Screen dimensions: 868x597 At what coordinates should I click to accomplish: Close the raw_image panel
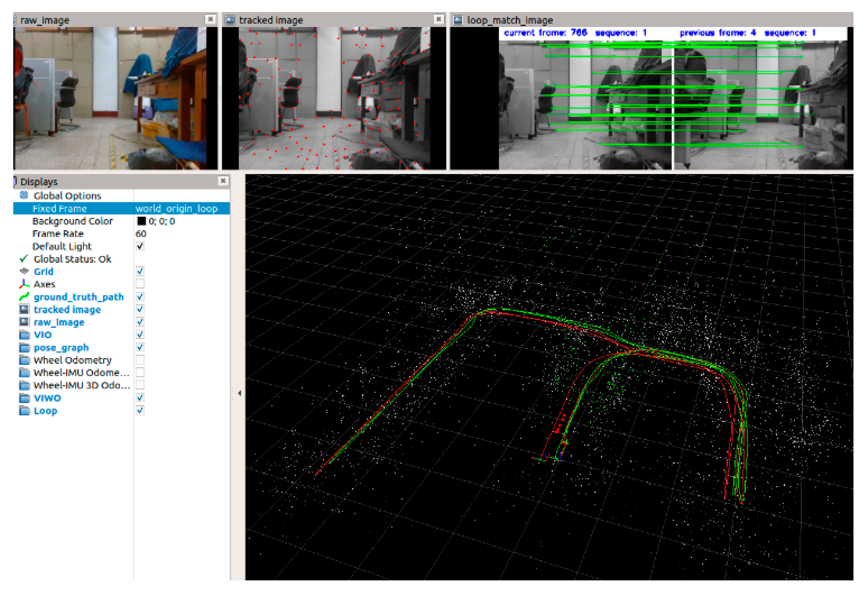[210, 19]
